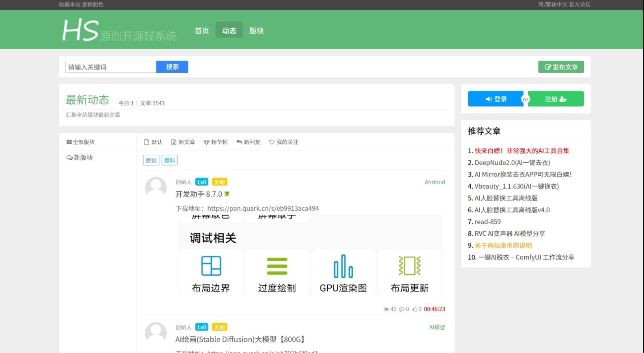Click the comment bubble icon on first post
644x353 pixels.
pos(401,309)
